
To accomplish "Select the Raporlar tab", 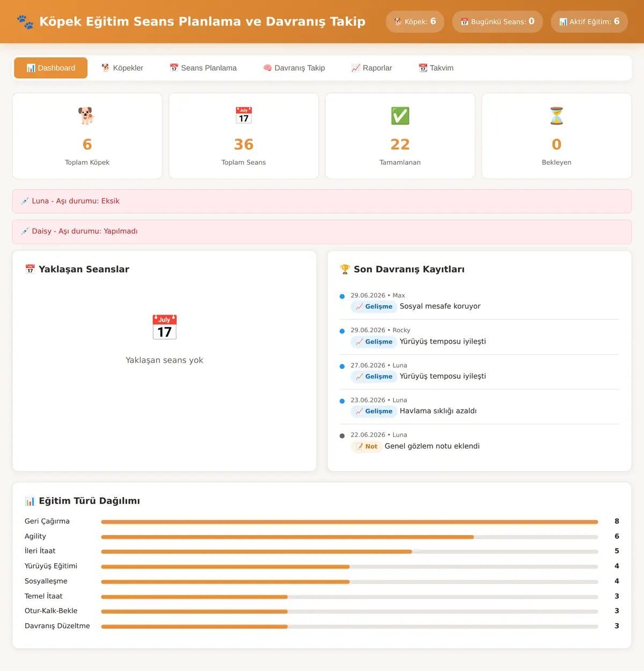I will pos(372,68).
